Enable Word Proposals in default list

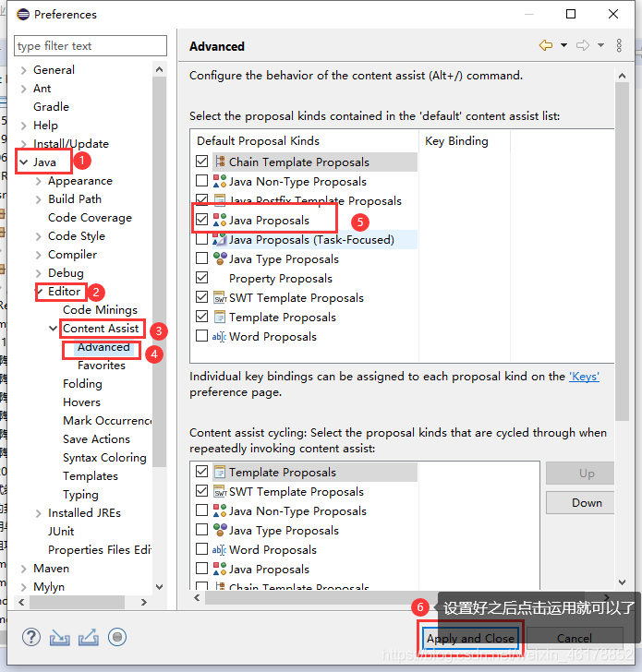tap(201, 336)
